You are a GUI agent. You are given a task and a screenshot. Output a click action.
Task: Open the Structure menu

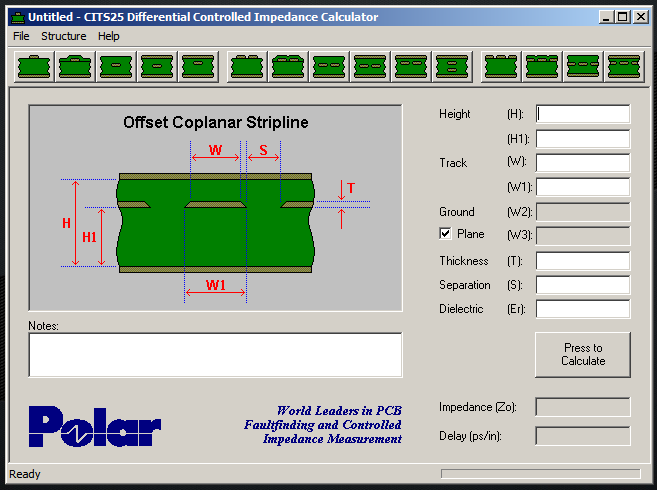(63, 36)
